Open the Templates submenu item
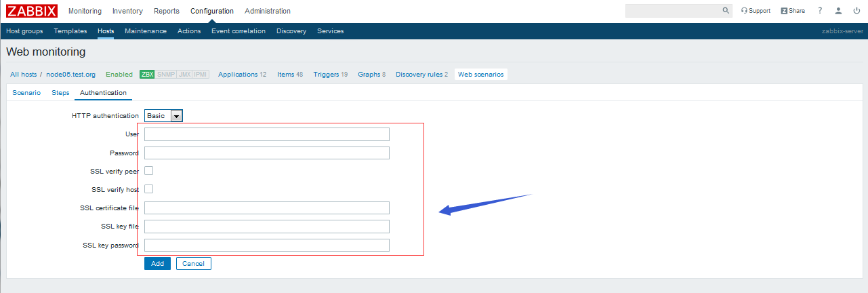Viewport: 868px width, 293px height. tap(70, 31)
